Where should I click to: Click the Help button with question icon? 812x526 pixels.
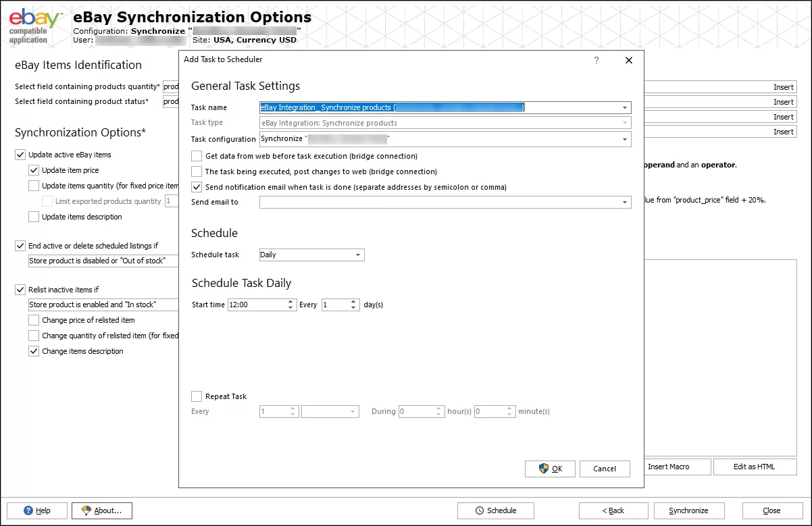pos(29,510)
